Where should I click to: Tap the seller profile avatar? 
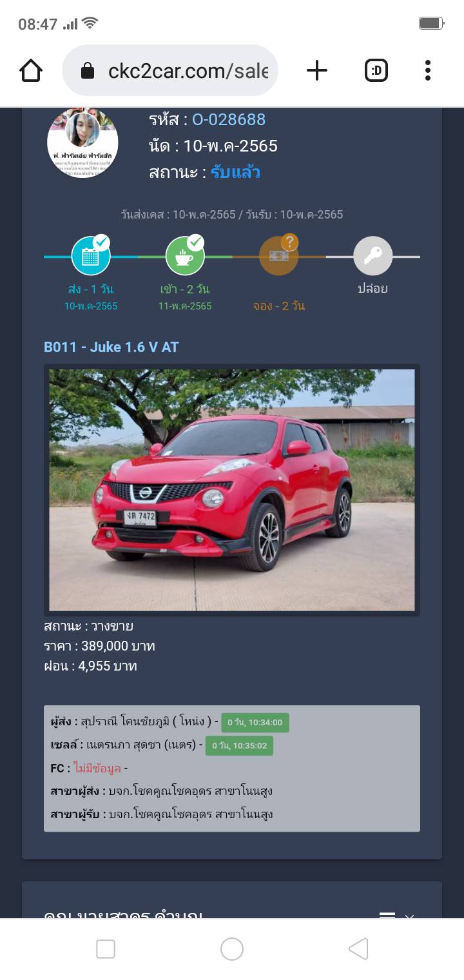82,143
